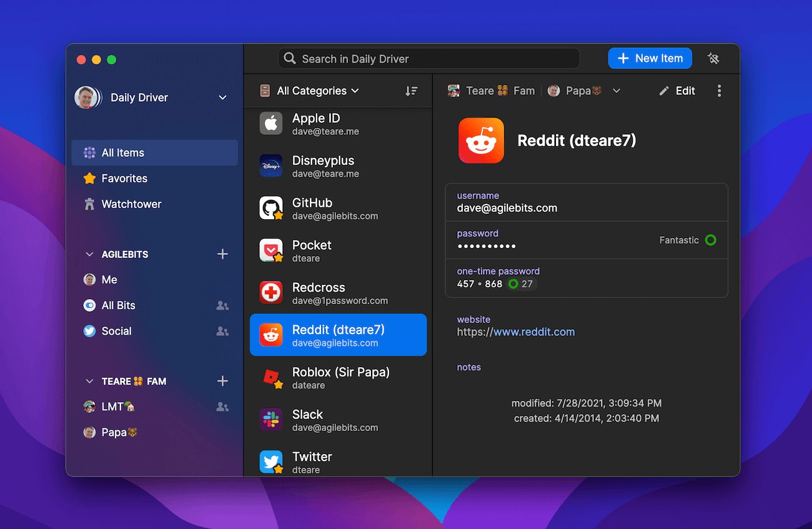The image size is (812, 529).
Task: Select the GitHub item icon
Action: click(x=270, y=209)
